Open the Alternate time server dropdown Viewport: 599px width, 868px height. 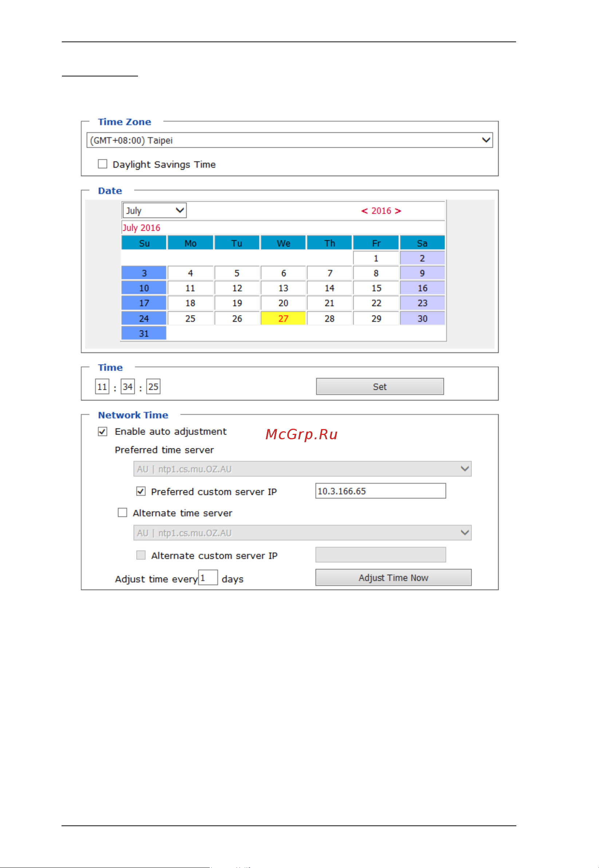[x=303, y=533]
